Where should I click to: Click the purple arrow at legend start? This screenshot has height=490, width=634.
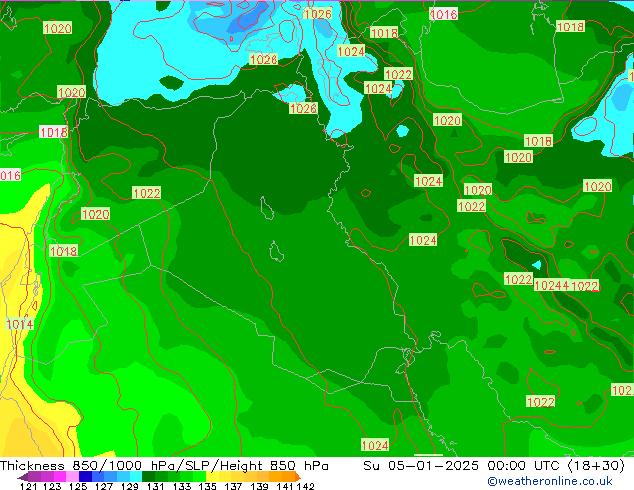click(23, 477)
